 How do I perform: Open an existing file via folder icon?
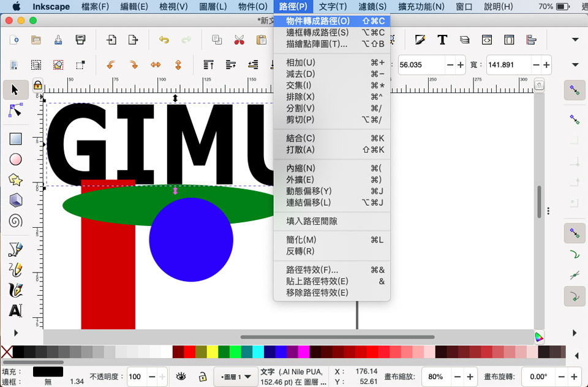pos(36,40)
